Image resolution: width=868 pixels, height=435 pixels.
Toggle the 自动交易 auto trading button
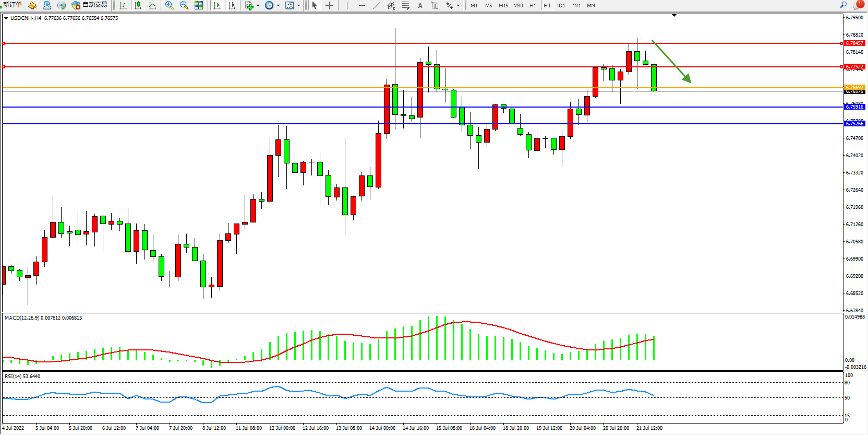point(90,5)
